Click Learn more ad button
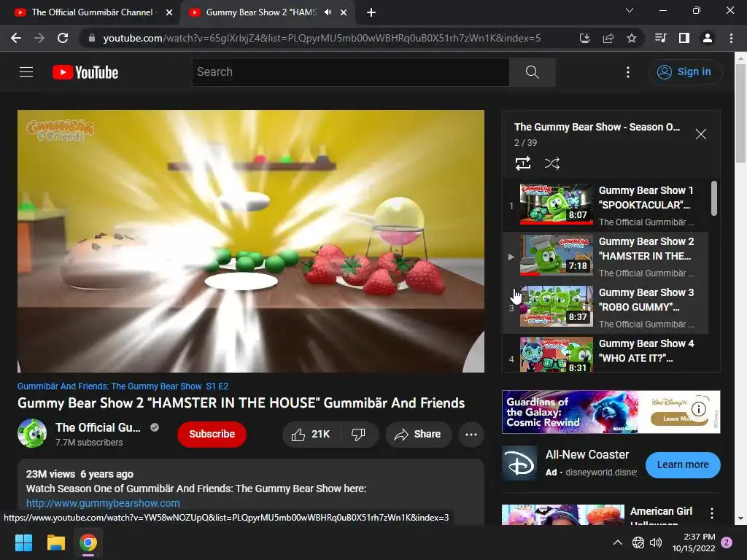The height and width of the screenshot is (560, 747). 683,464
